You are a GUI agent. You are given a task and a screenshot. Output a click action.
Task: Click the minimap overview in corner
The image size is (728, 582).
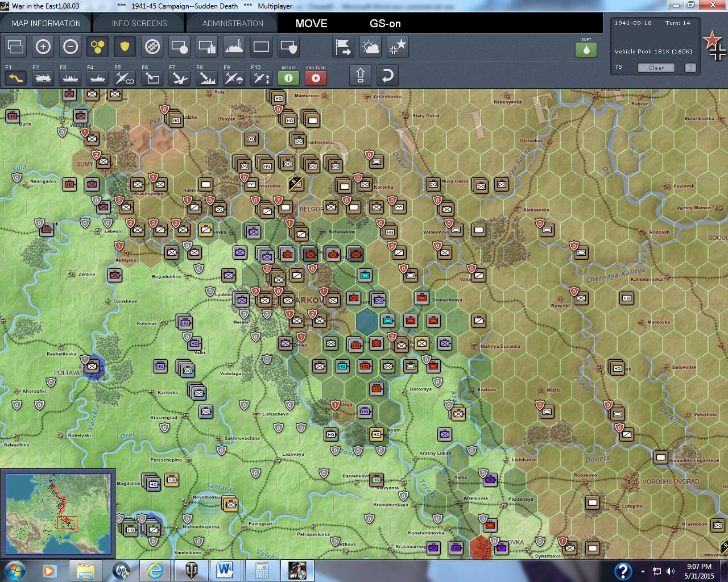tap(58, 514)
